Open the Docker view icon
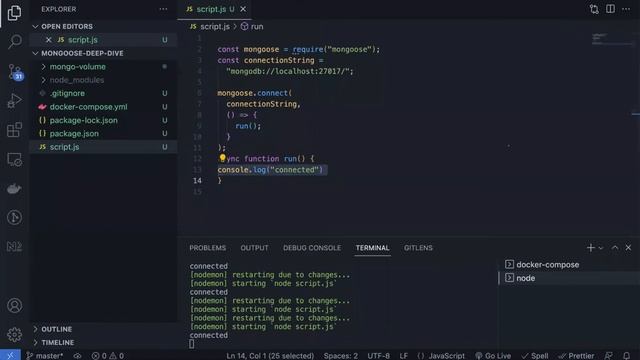Viewport: 640px width, 360px height. pyautogui.click(x=14, y=189)
